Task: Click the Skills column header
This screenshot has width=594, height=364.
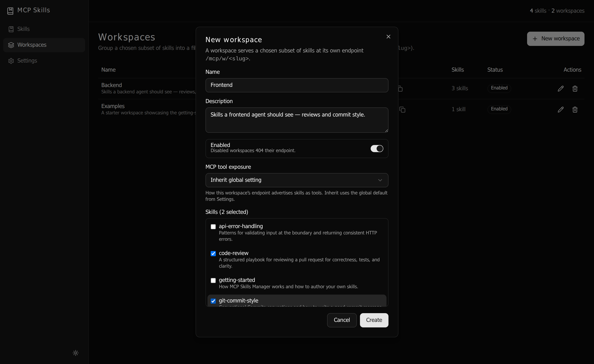Action: click(x=458, y=70)
